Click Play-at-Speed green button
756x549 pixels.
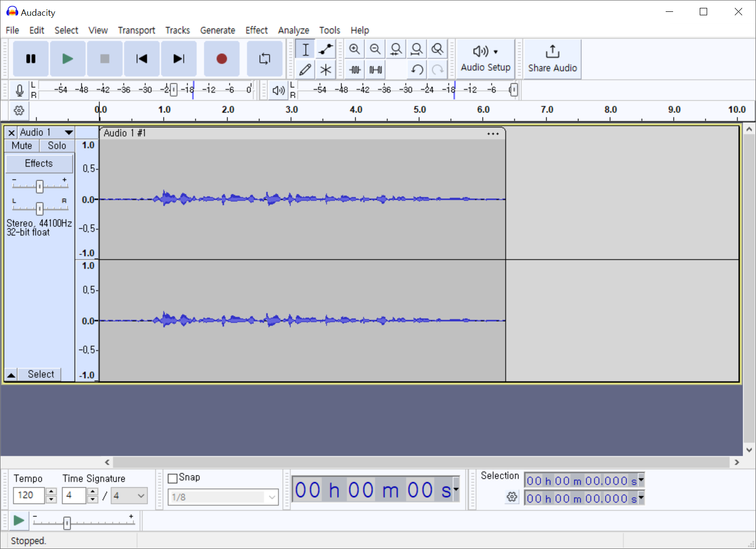19,520
